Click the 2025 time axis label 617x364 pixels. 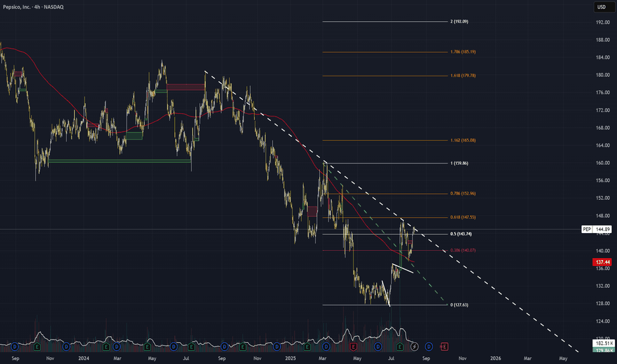pyautogui.click(x=291, y=359)
